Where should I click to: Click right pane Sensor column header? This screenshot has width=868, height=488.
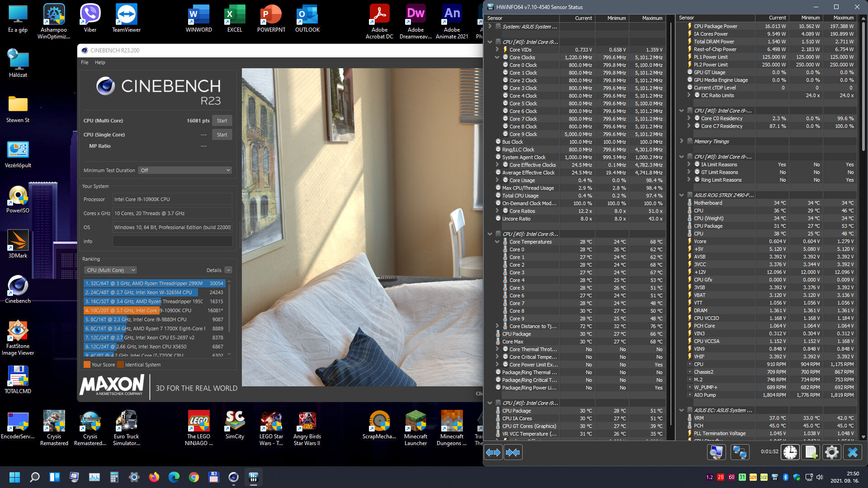pyautogui.click(x=716, y=18)
